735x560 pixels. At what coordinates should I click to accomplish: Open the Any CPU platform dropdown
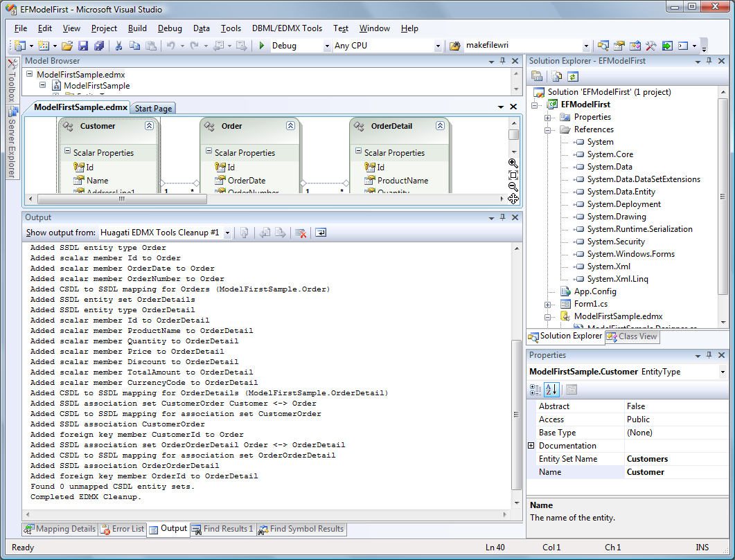tap(438, 46)
